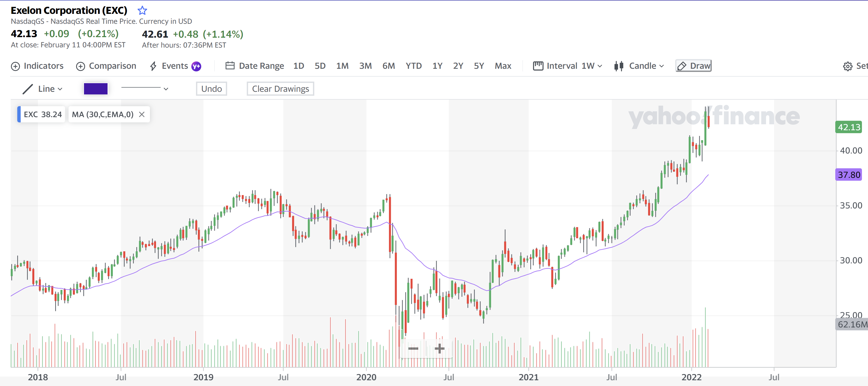Click the 2021 x-axis label
868x386 pixels.
[x=528, y=377]
